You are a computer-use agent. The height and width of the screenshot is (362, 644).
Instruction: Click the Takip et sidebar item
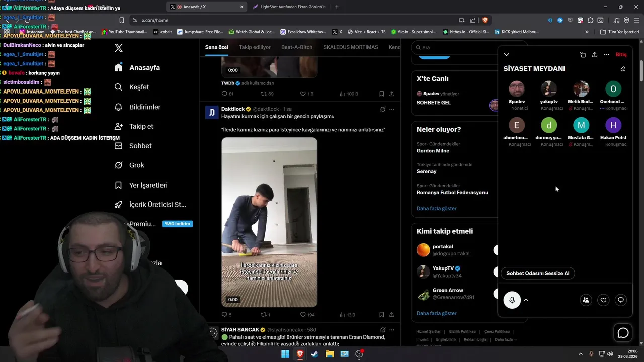134,126
